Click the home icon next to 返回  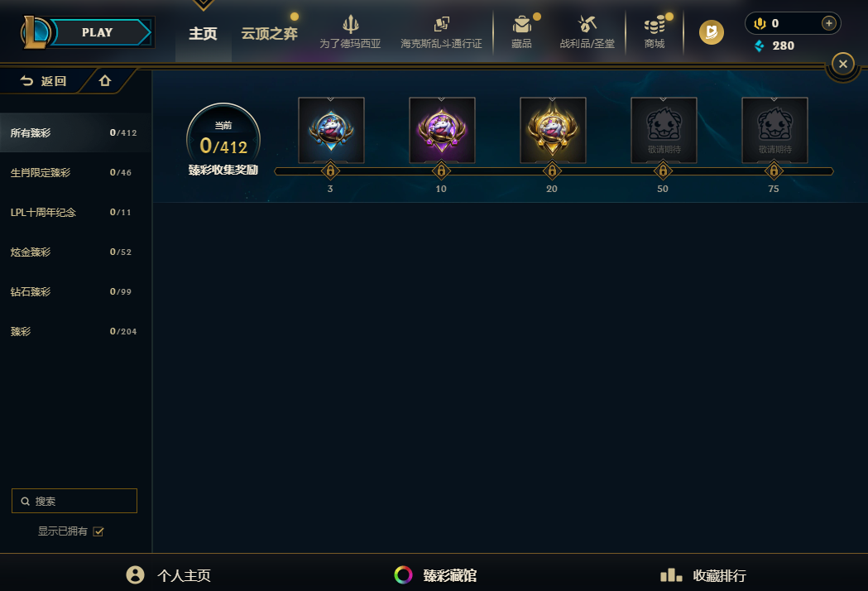tap(105, 81)
